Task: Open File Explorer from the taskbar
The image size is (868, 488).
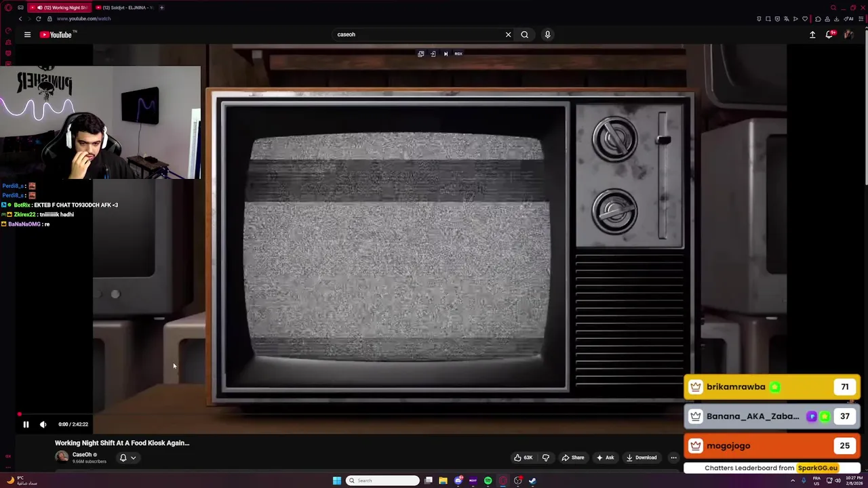Action: click(x=443, y=481)
